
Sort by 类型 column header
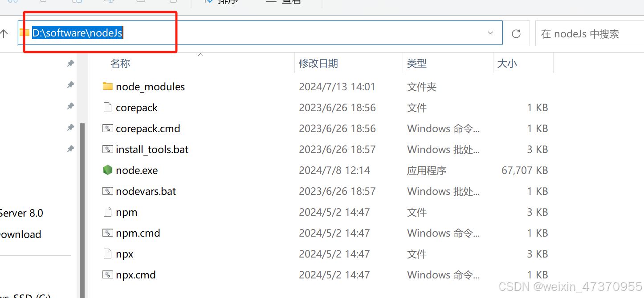pos(417,64)
